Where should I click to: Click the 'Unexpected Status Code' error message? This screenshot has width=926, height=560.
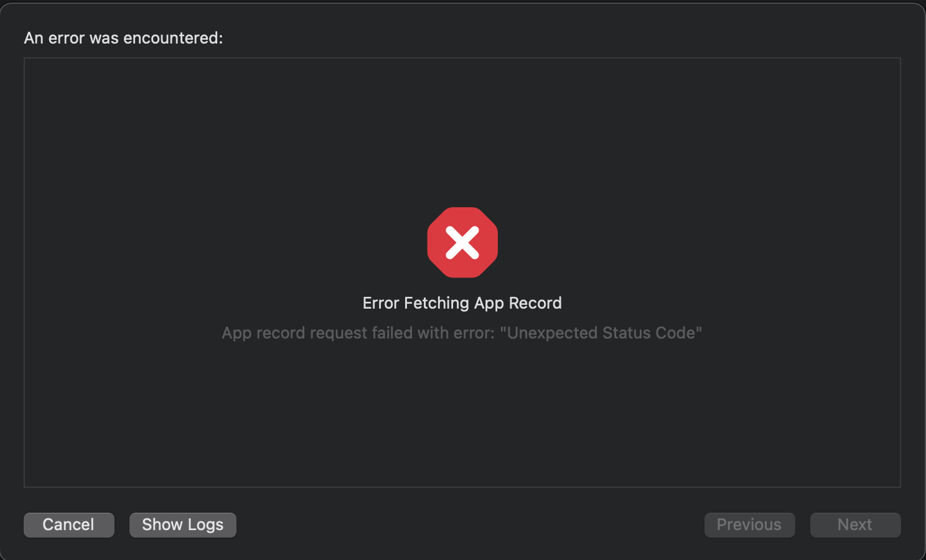click(x=462, y=333)
